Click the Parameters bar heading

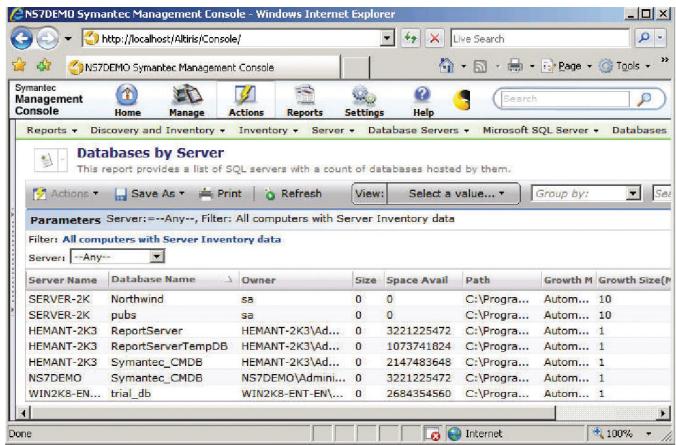pyautogui.click(x=65, y=220)
